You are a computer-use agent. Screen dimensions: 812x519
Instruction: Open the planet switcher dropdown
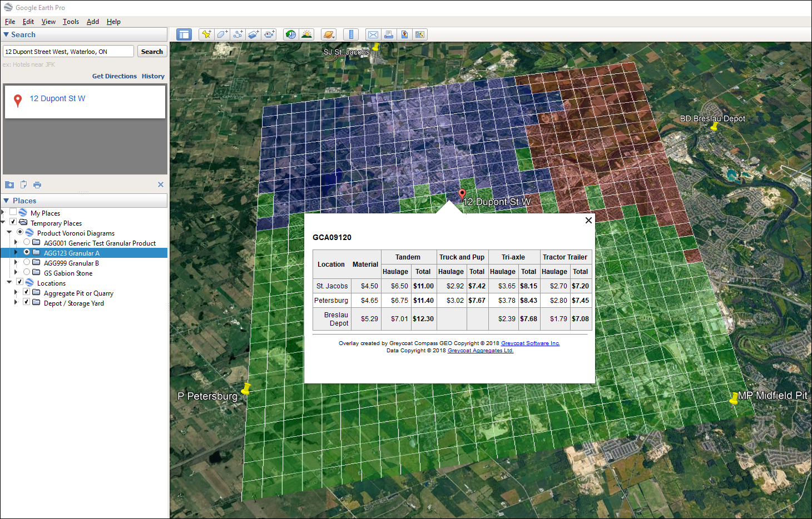pos(329,34)
